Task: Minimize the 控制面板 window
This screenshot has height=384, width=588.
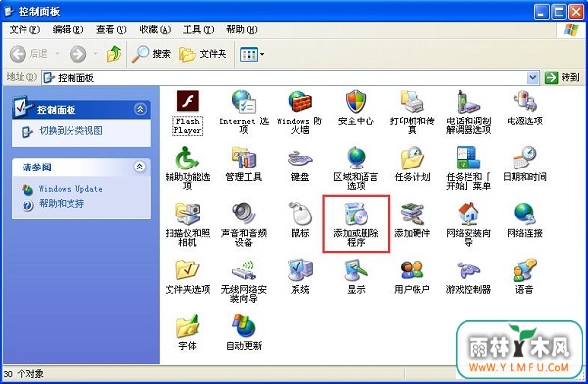Action: click(541, 12)
